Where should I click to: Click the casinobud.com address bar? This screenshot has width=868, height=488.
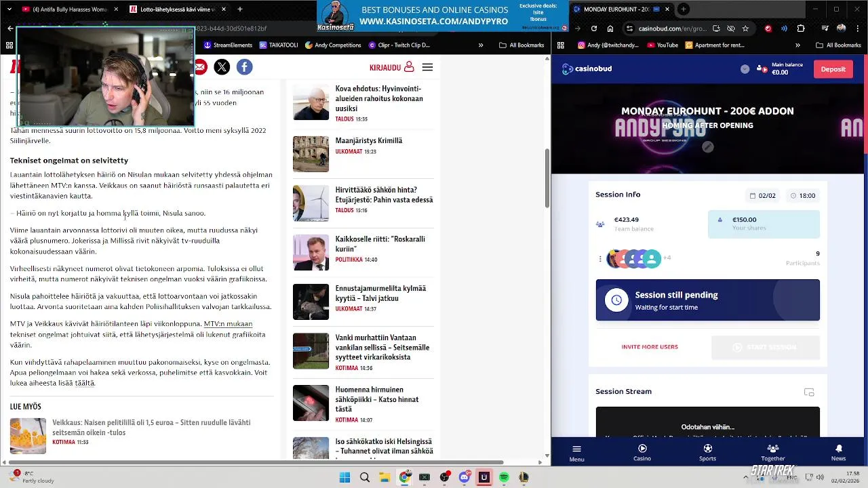[688, 28]
